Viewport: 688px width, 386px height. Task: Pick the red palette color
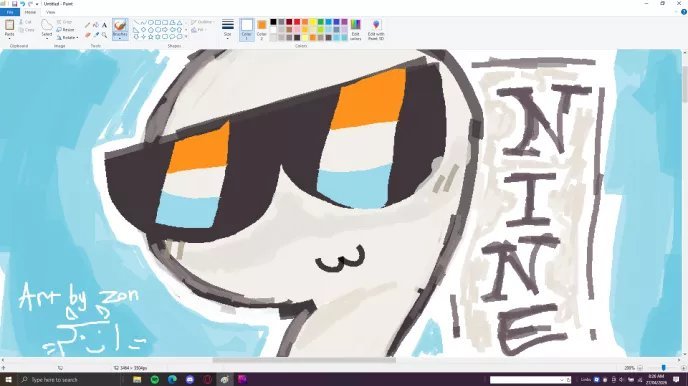point(297,22)
